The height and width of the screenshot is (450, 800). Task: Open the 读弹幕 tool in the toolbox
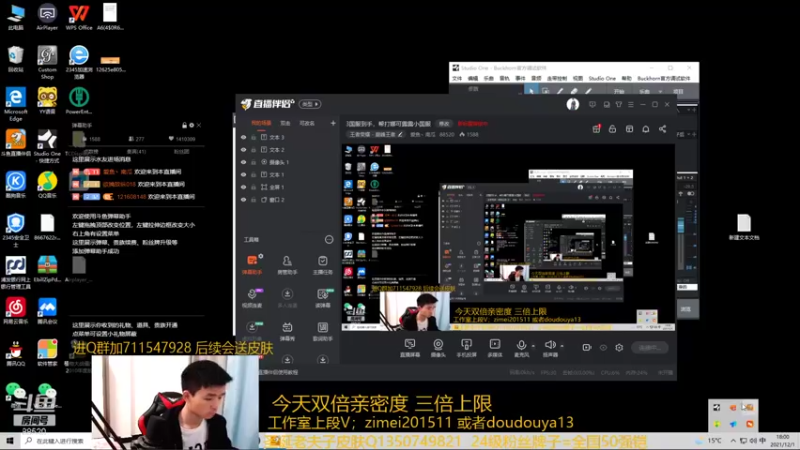tap(322, 298)
